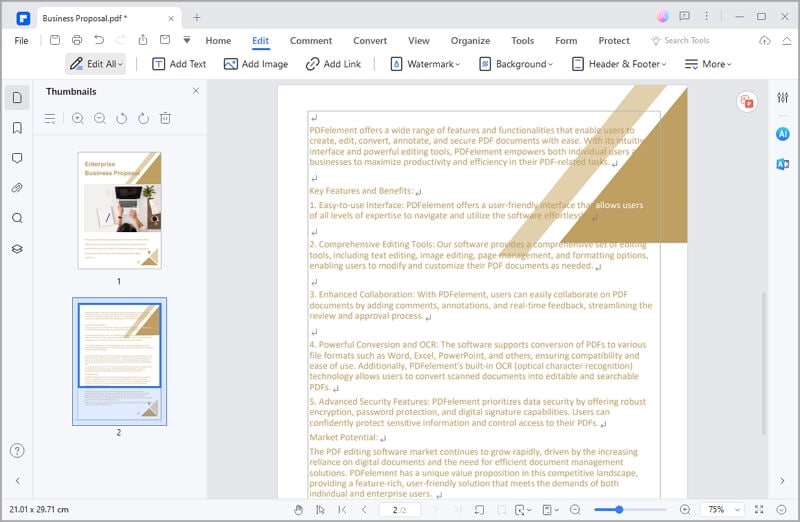Adjust the zoom slider handle
800x522 pixels.
(619, 509)
